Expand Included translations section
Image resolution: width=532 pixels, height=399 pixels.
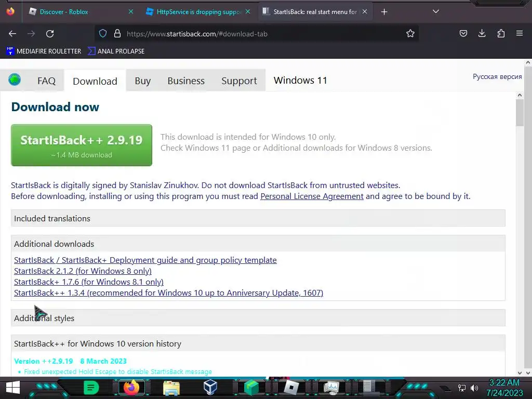tap(258, 218)
